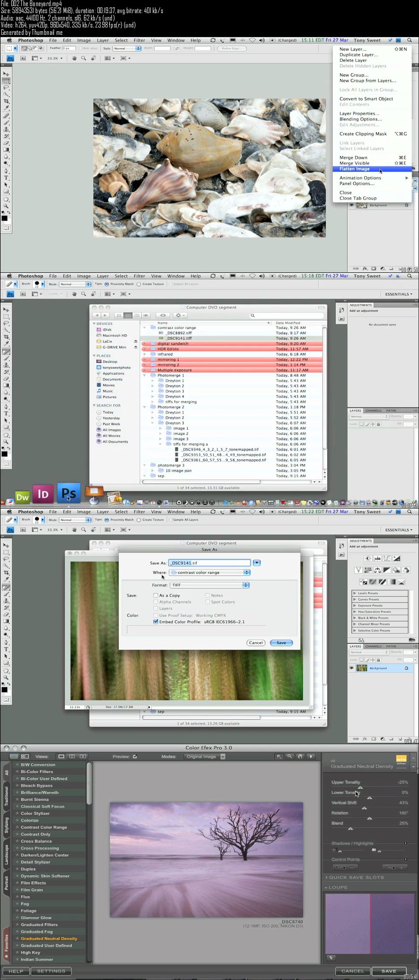This screenshot has width=419, height=980.
Task: Click Cancel in the Save As dialog
Action: 256,643
